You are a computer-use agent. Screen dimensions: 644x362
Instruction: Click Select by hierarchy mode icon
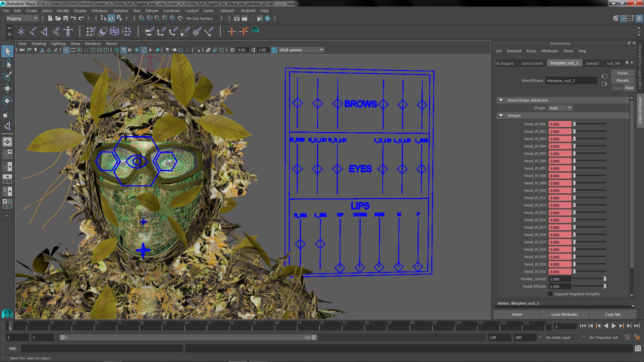104,18
